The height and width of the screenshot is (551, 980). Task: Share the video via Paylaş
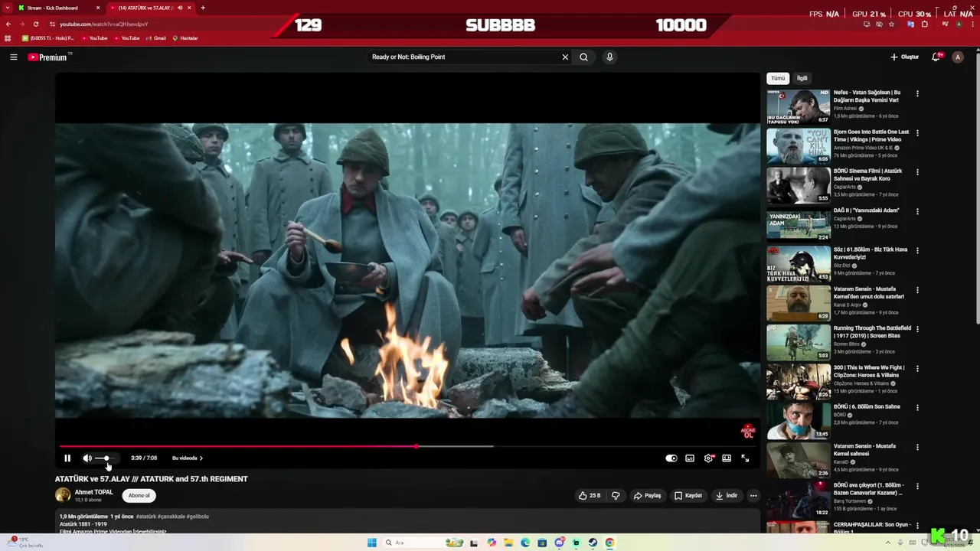(x=647, y=495)
